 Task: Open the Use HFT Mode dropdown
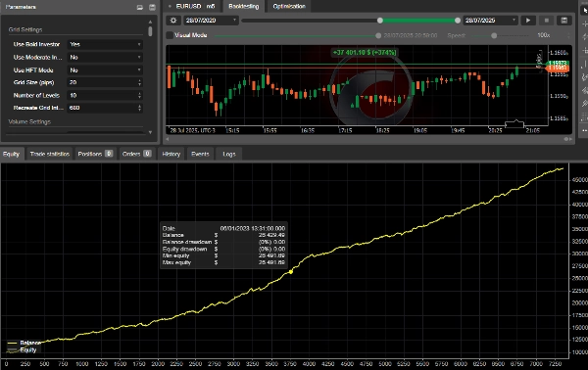tap(105, 70)
